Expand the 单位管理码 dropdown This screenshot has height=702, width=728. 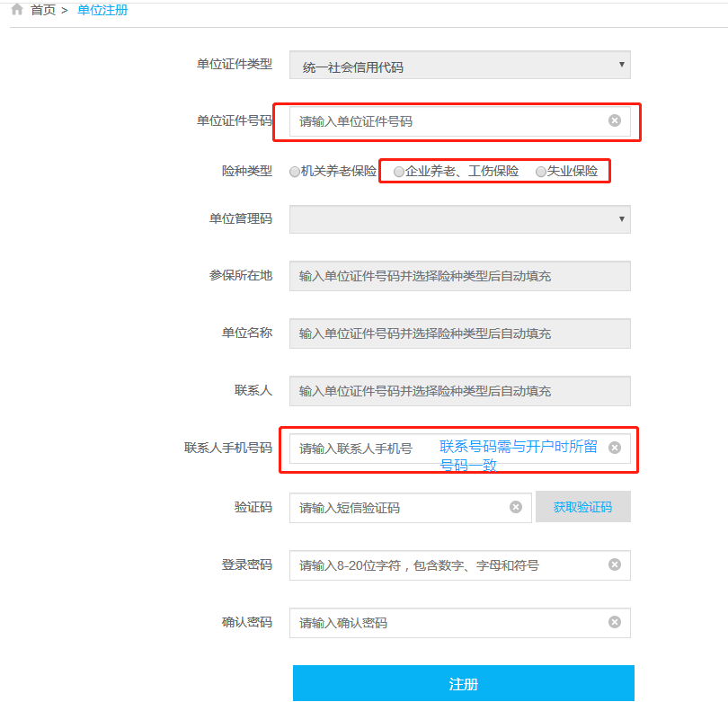tap(459, 219)
